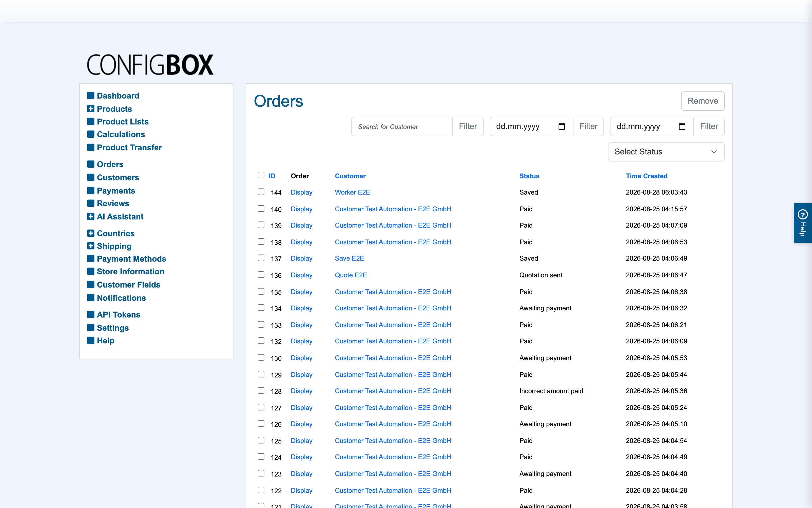Click the Product Lists square icon
Screen dimensions: 812x508
click(91, 121)
